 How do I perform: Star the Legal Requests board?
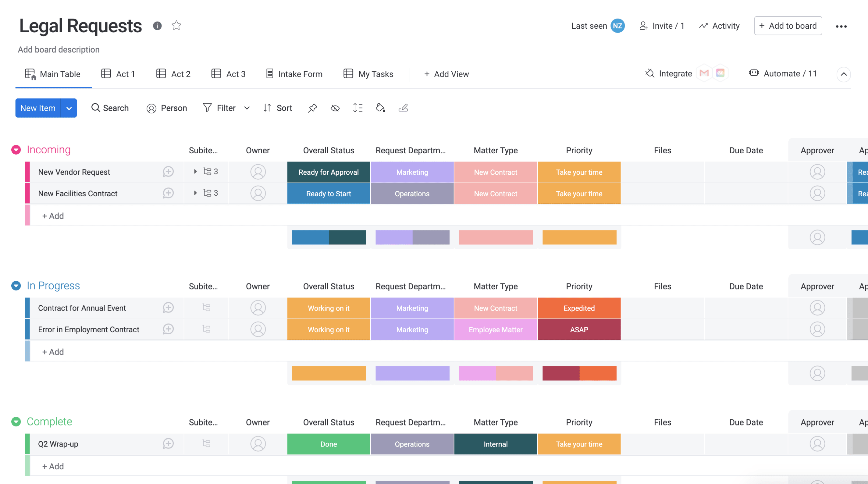tap(176, 25)
